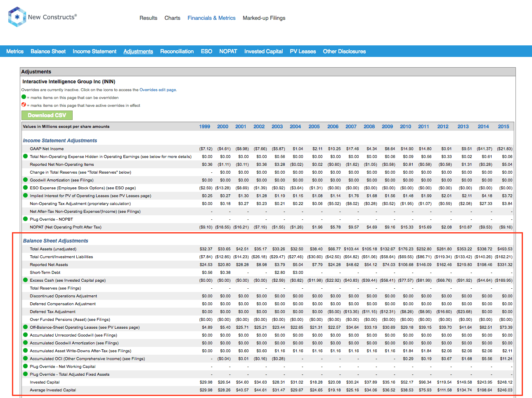Click override icon for Off-Balance-Sheet Operating Leases
Image resolution: width=532 pixels, height=398 pixels.
(25, 327)
